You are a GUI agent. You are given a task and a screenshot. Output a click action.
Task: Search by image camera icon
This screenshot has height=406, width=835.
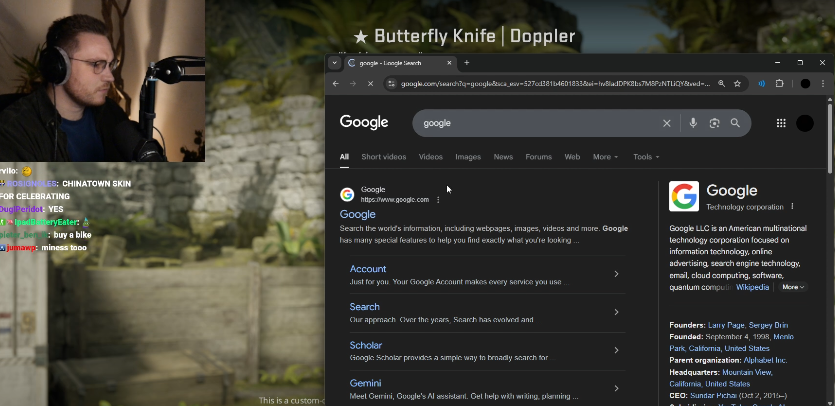[x=714, y=123]
